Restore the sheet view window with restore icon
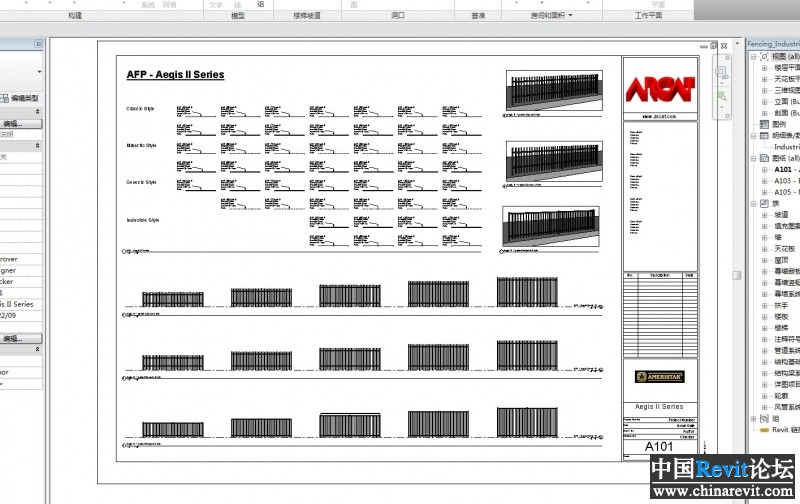Viewport: 800px width, 504px height. [x=713, y=45]
